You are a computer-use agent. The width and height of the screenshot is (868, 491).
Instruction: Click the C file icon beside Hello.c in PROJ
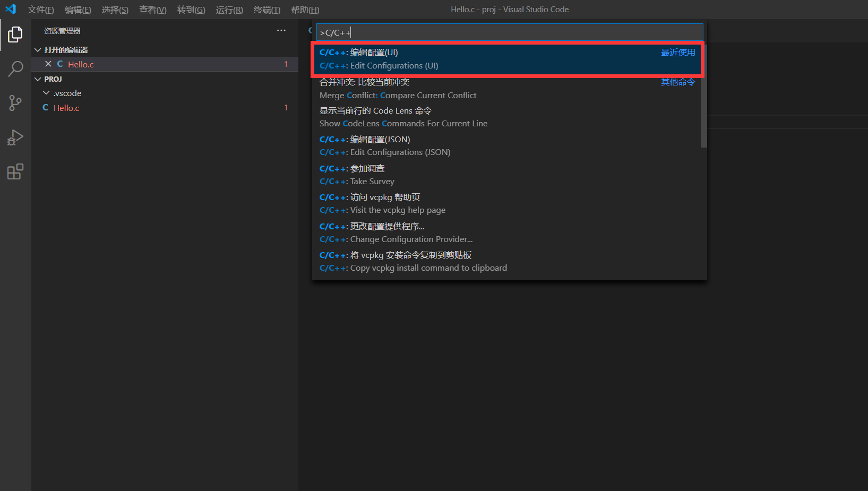(x=46, y=108)
